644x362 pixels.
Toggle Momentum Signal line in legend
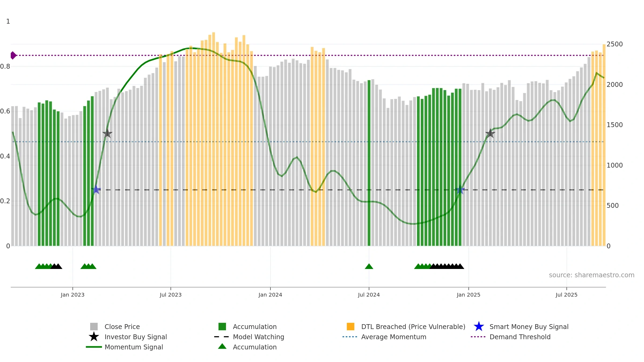tap(134, 347)
